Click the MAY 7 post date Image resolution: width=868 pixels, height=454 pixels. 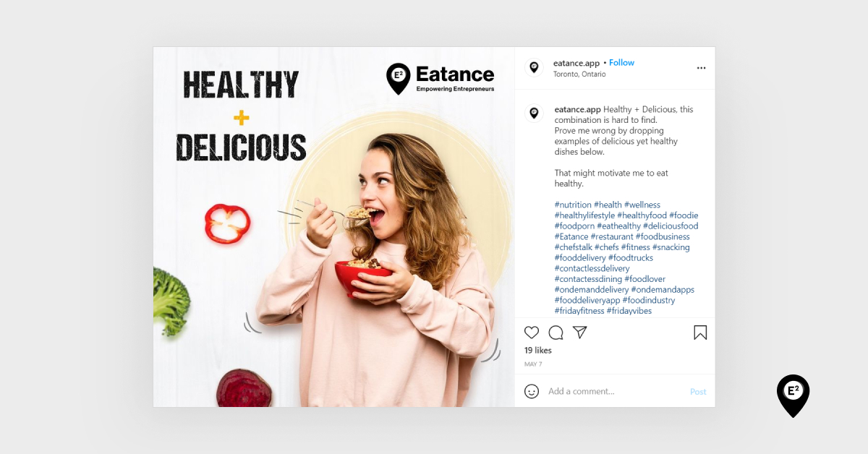[x=533, y=364]
